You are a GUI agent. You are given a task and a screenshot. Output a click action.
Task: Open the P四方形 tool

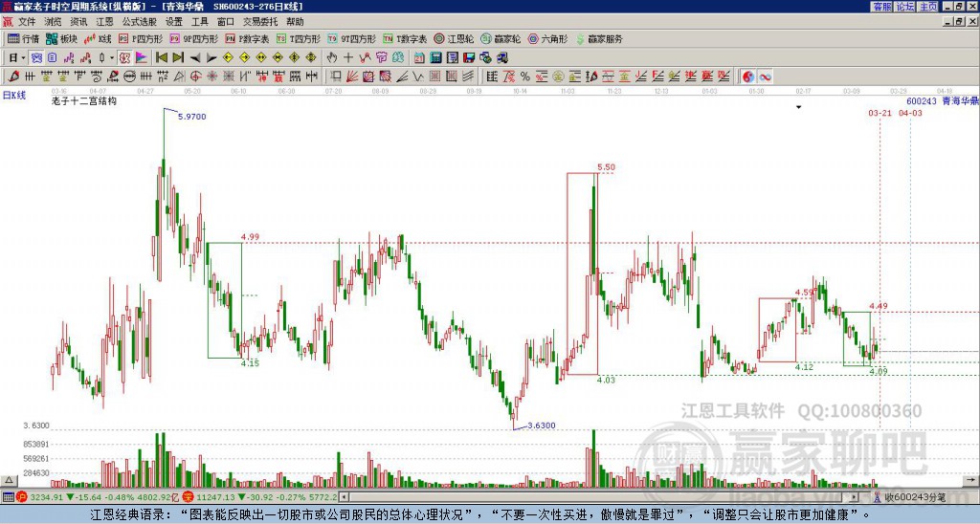[141, 38]
